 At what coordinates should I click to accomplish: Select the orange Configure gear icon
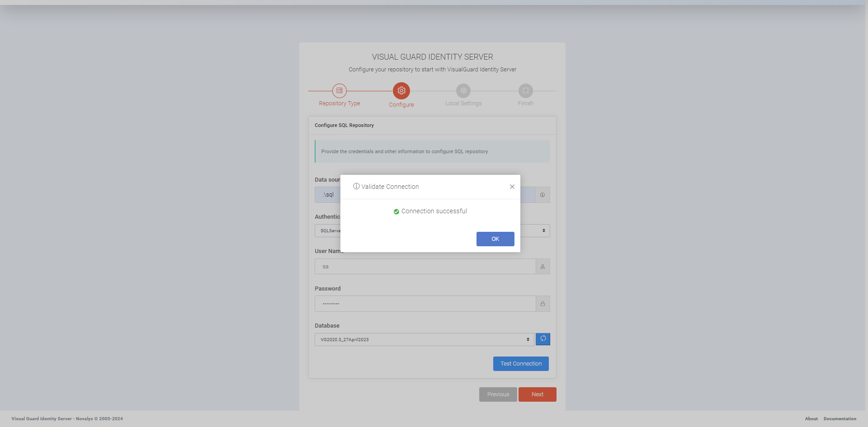[401, 90]
